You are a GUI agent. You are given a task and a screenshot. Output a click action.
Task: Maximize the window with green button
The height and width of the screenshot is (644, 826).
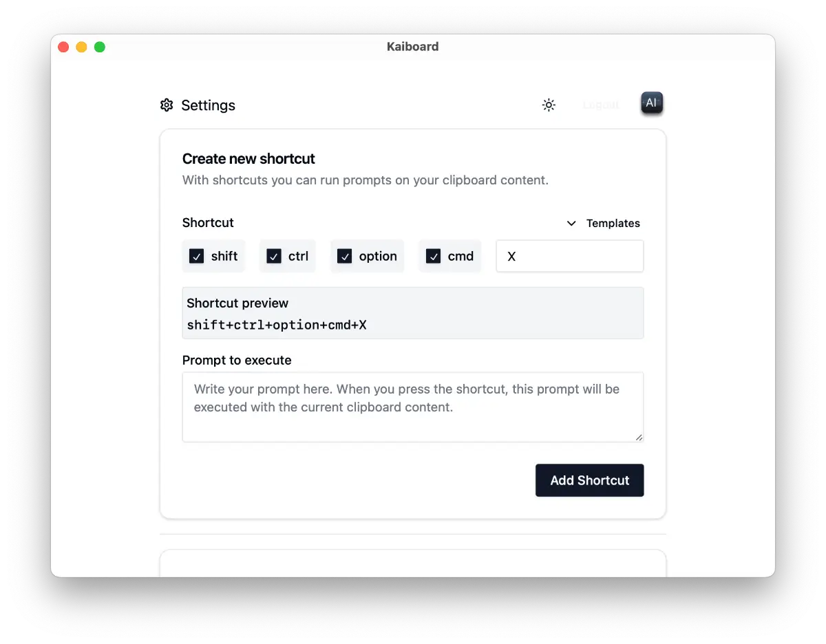[x=100, y=47]
